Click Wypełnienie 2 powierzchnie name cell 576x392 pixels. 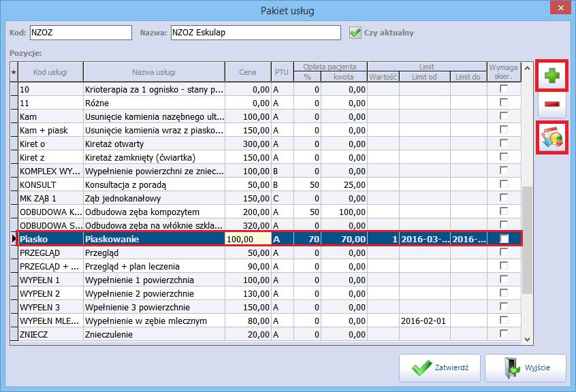tap(155, 293)
